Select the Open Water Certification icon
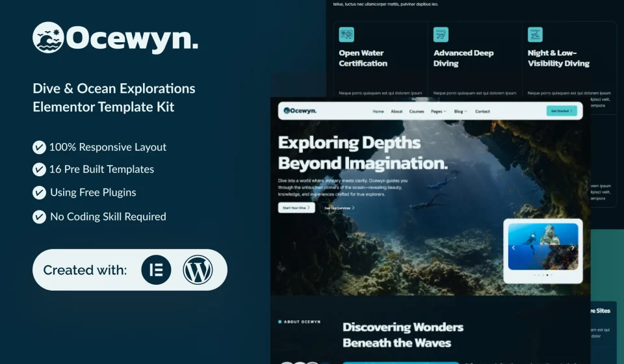 (346, 34)
